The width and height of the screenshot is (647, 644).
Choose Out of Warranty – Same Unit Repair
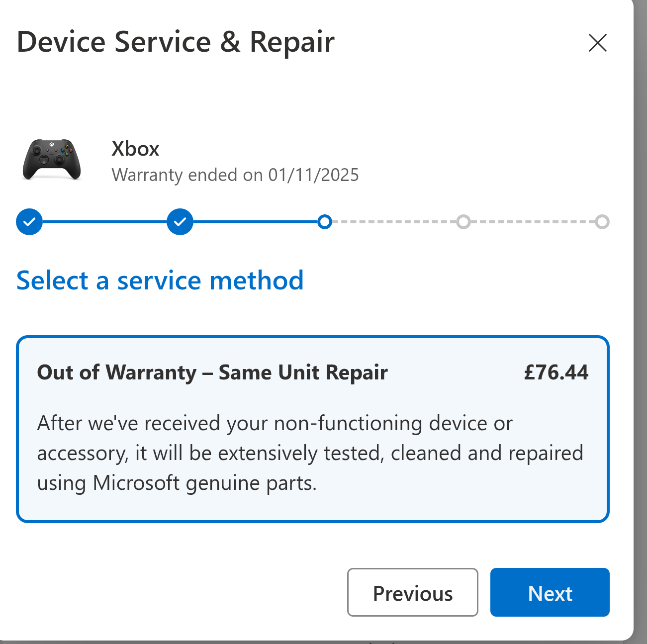pos(313,429)
